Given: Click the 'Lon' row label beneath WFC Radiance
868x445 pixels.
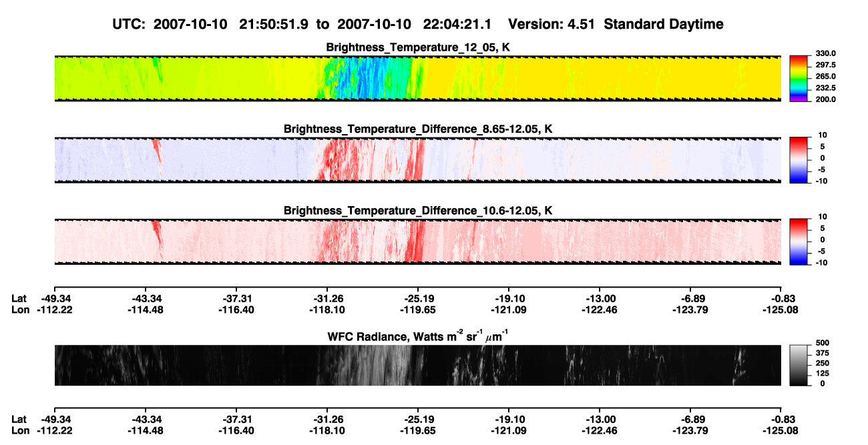Looking at the screenshot, I should click(21, 430).
